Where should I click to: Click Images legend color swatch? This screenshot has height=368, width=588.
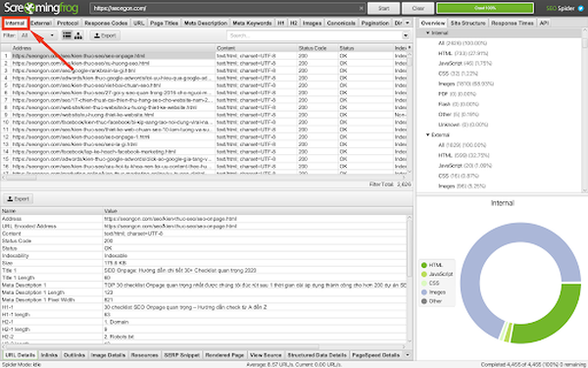click(x=424, y=292)
